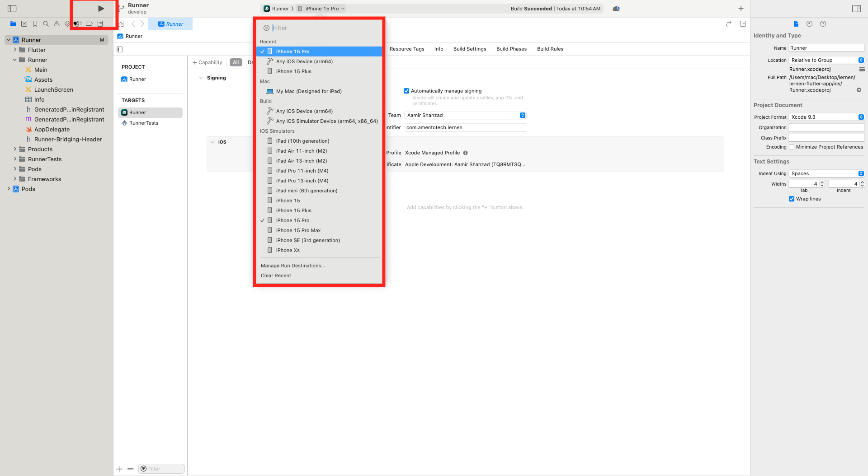Toggle code review arrows icon

click(x=728, y=23)
